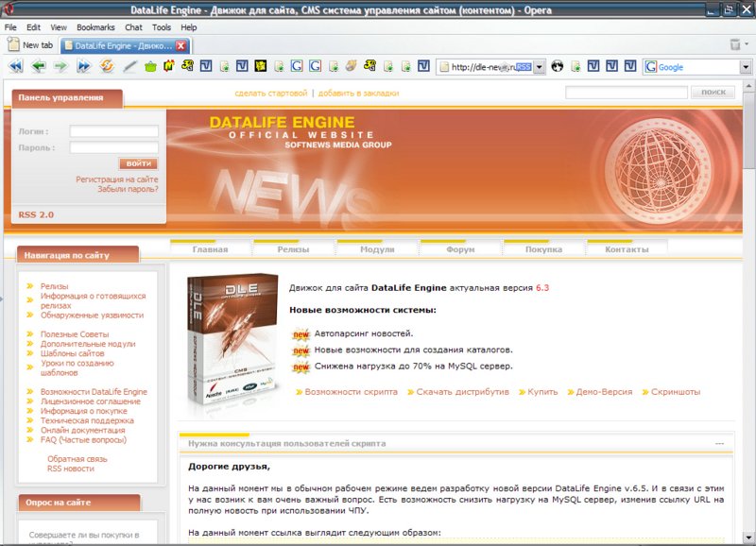Click the feather-ball bookmark toolbar icon

point(352,66)
